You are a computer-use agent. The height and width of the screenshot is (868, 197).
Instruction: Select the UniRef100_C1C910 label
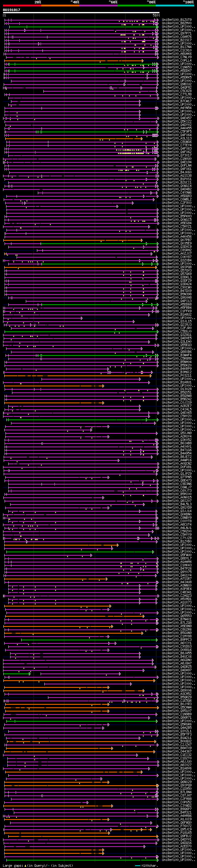(x=177, y=50)
